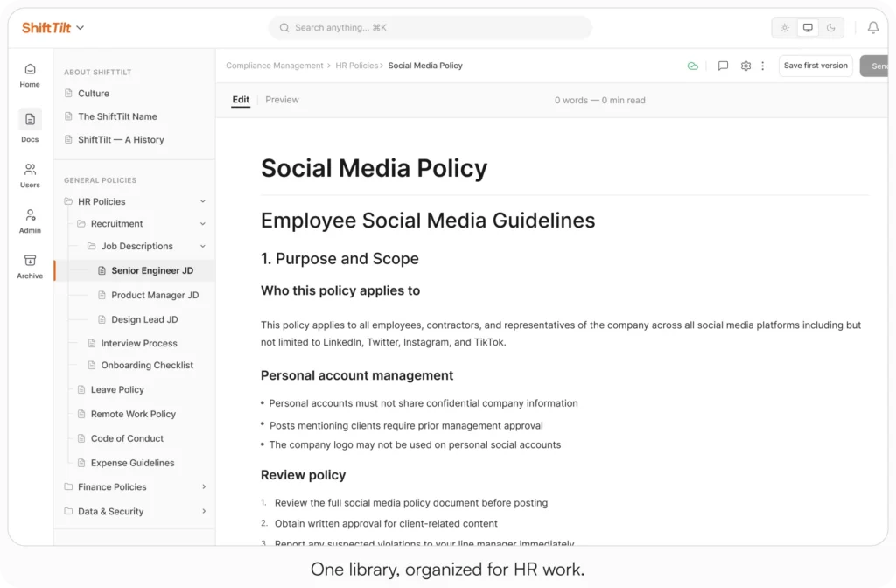Open the three-dot more options menu
The width and height of the screenshot is (896, 588).
pos(762,66)
